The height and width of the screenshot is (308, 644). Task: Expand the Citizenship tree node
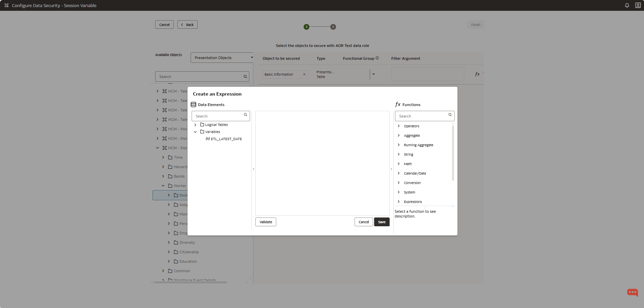click(169, 252)
